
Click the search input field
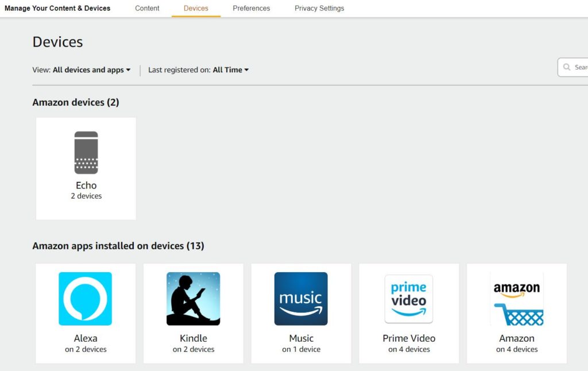click(x=577, y=67)
